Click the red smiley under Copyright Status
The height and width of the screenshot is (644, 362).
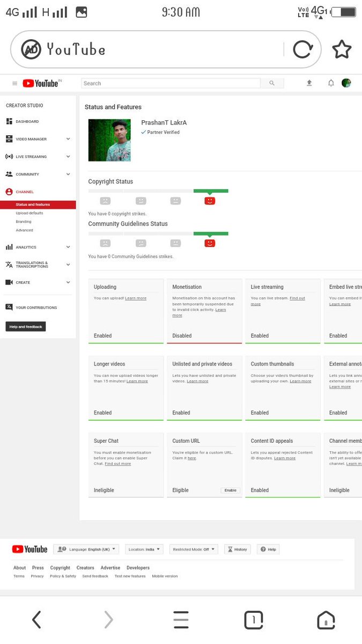(x=210, y=201)
